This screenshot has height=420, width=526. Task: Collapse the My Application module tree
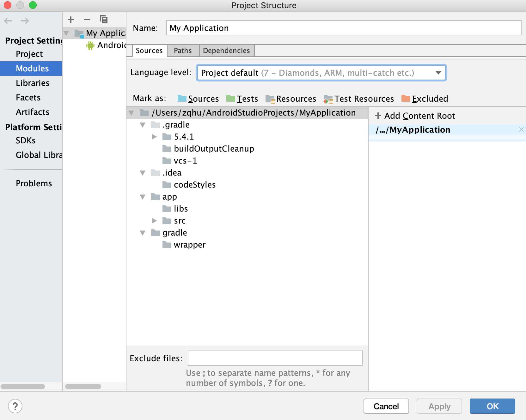point(66,33)
